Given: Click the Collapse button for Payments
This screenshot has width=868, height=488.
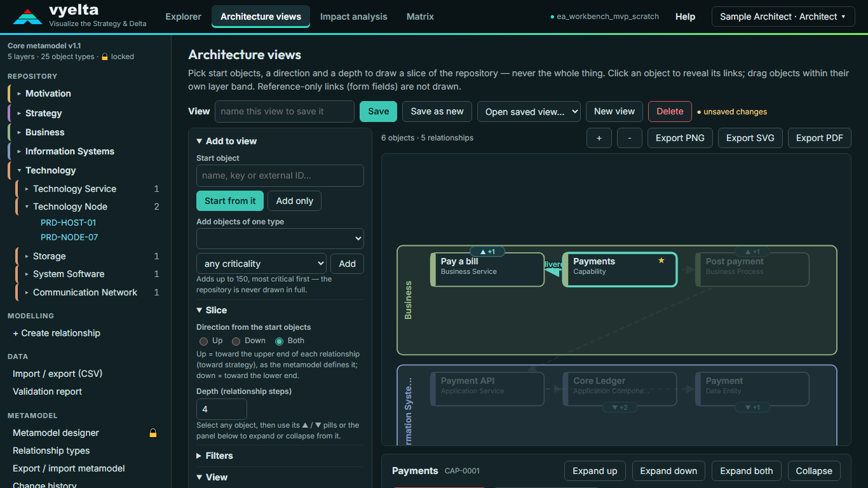Looking at the screenshot, I should pos(814,471).
